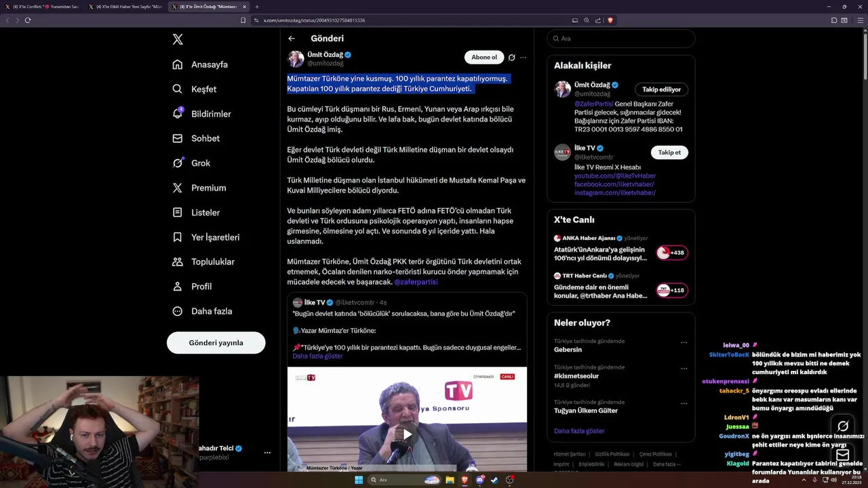This screenshot has width=868, height=488.
Task: Click Takip et button for İlke TV
Action: [669, 152]
